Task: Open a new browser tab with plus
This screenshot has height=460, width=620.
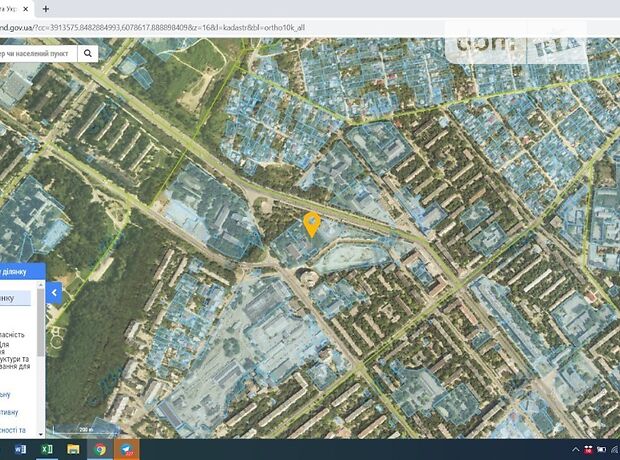Action: point(46,9)
